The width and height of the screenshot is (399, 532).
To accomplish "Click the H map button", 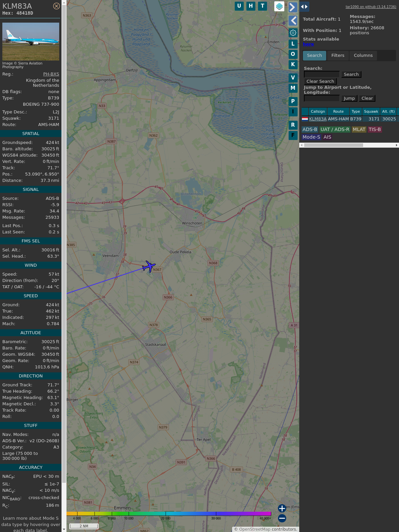I will coord(251,6).
